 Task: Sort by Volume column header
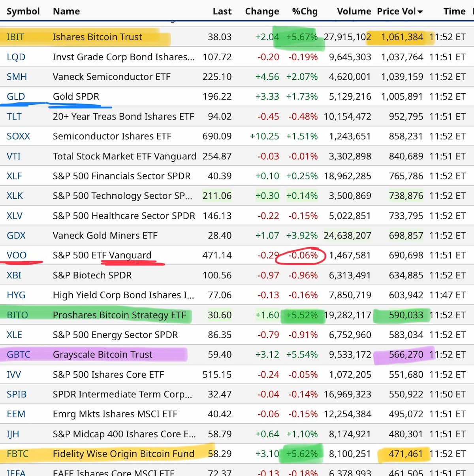354,11
